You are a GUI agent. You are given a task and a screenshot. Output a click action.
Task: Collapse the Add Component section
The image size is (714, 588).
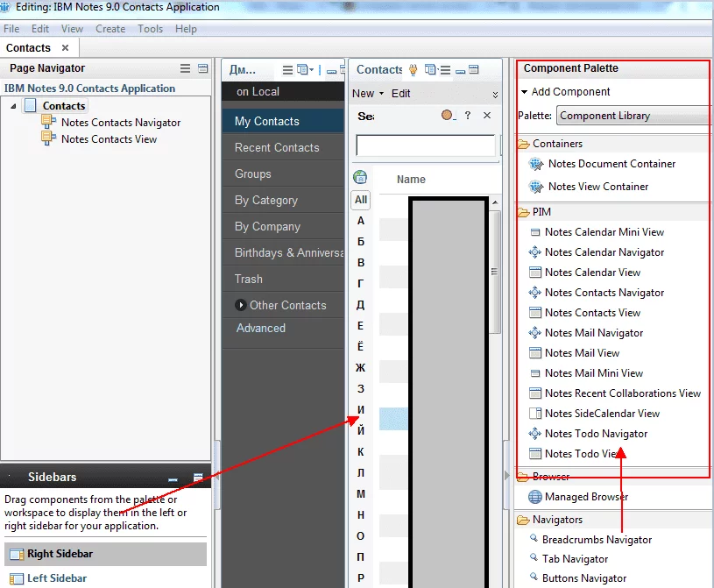click(524, 92)
